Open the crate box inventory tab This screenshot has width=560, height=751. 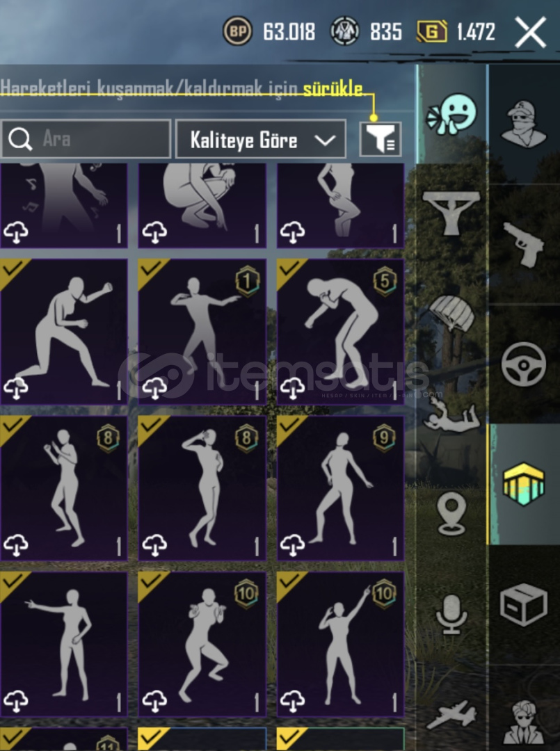(524, 604)
